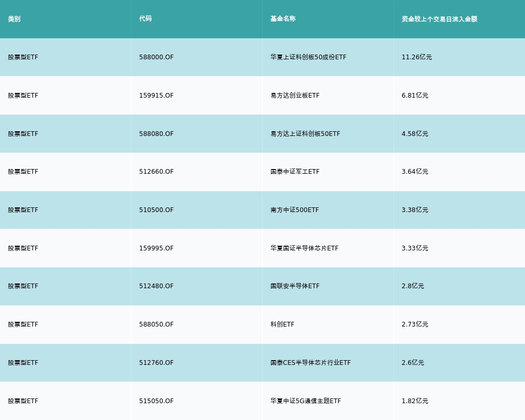This screenshot has width=525, height=420.
Task: Select fund code 515050.OF
Action: point(156,401)
